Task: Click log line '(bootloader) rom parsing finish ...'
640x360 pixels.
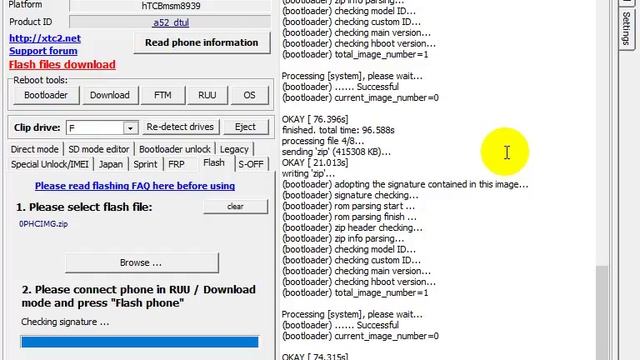Action: tap(349, 217)
